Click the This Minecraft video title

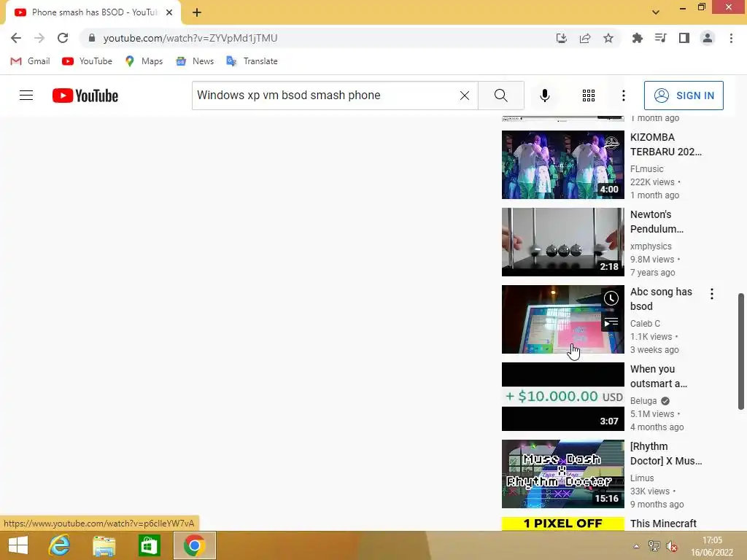click(663, 524)
